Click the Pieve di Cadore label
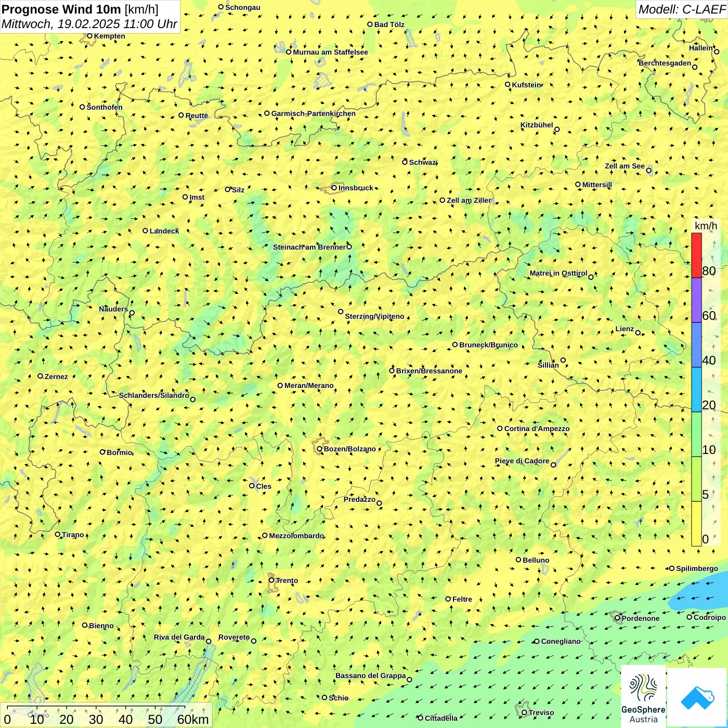728x728 pixels. 522,461
